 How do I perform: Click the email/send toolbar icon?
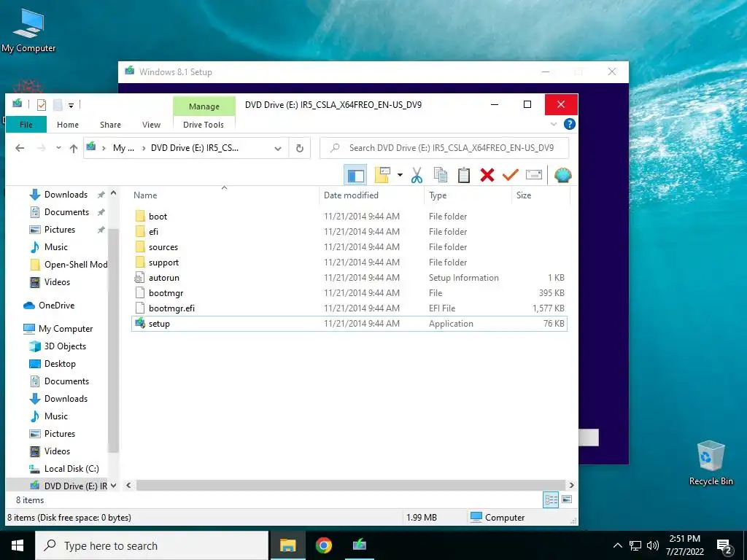coord(533,175)
